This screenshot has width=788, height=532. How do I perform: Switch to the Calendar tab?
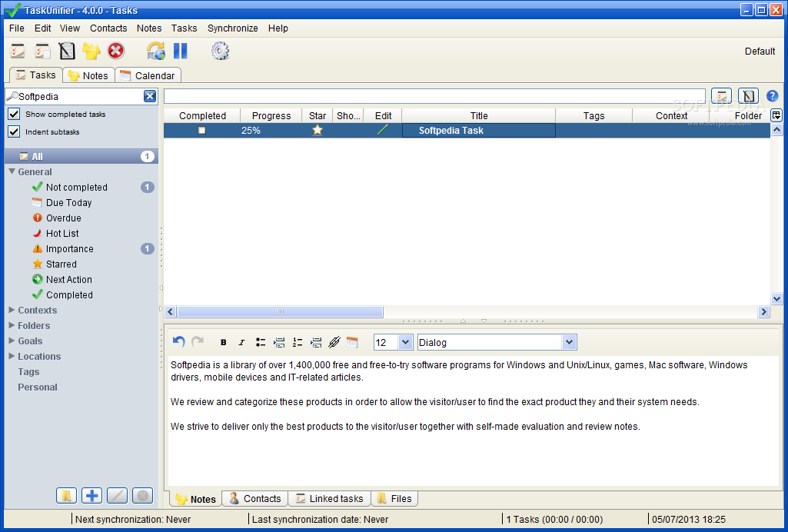pos(148,75)
